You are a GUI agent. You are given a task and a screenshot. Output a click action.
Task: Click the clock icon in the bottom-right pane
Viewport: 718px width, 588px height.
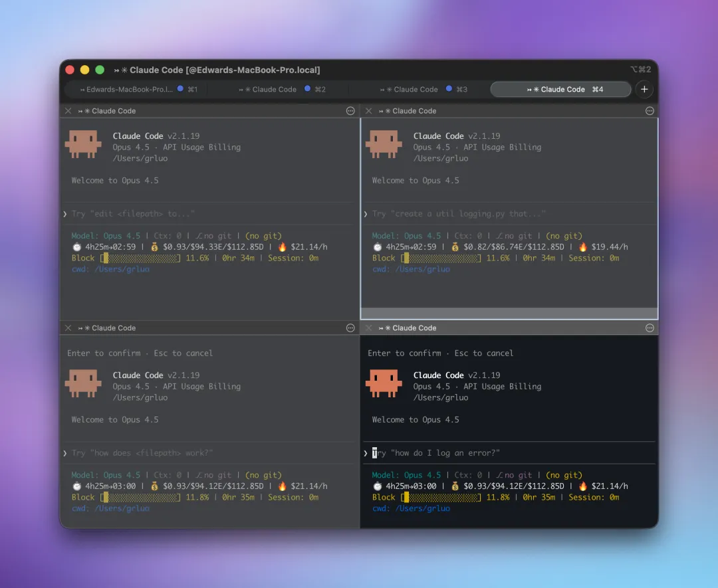click(x=378, y=486)
